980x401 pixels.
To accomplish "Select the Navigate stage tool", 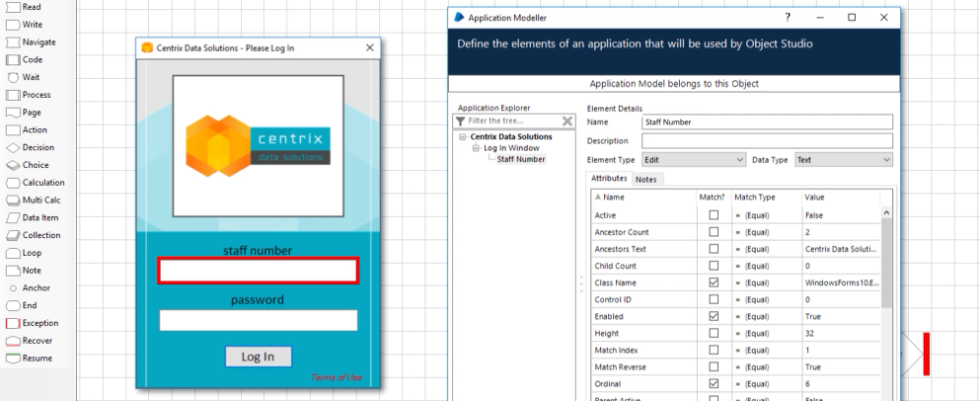I will pos(31,41).
